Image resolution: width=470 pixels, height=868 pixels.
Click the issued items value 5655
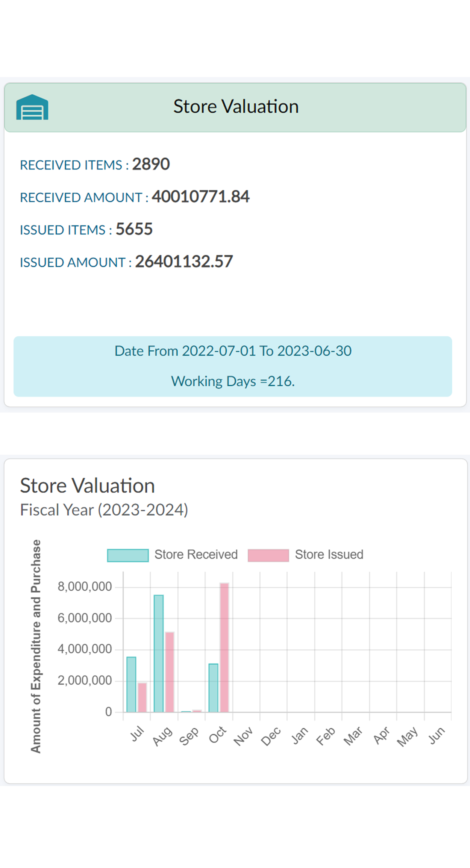tap(134, 229)
